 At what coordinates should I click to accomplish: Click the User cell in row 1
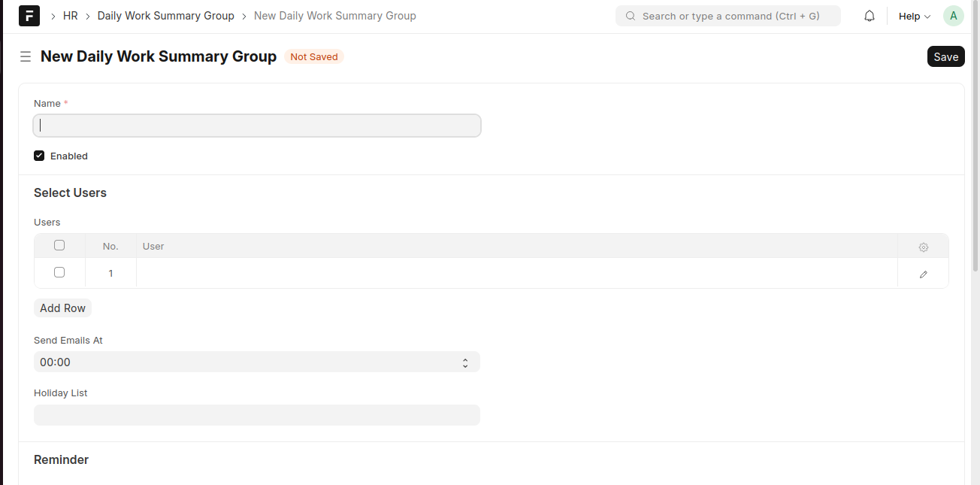516,274
